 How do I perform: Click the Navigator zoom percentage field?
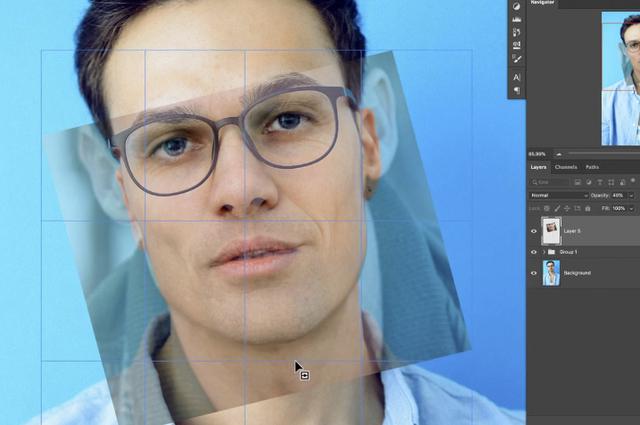coord(537,154)
